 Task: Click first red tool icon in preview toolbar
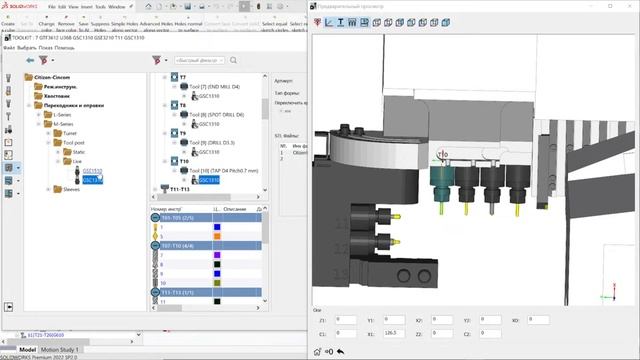click(x=317, y=22)
